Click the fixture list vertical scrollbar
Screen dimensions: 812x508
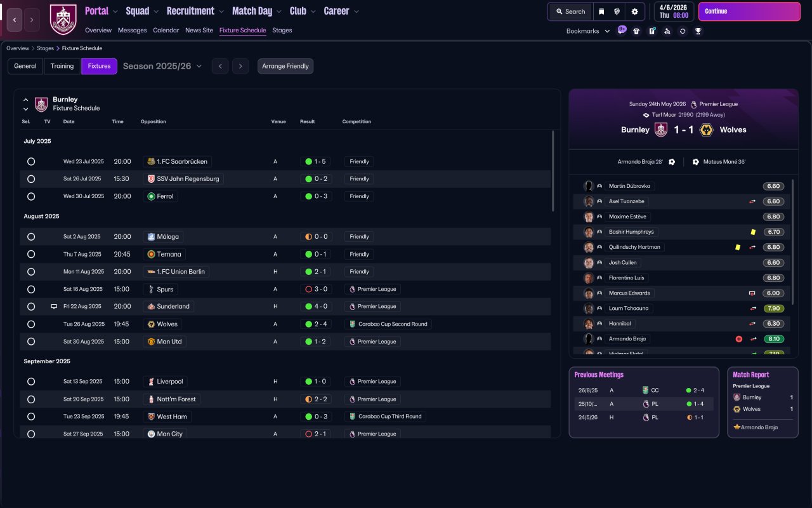(553, 171)
